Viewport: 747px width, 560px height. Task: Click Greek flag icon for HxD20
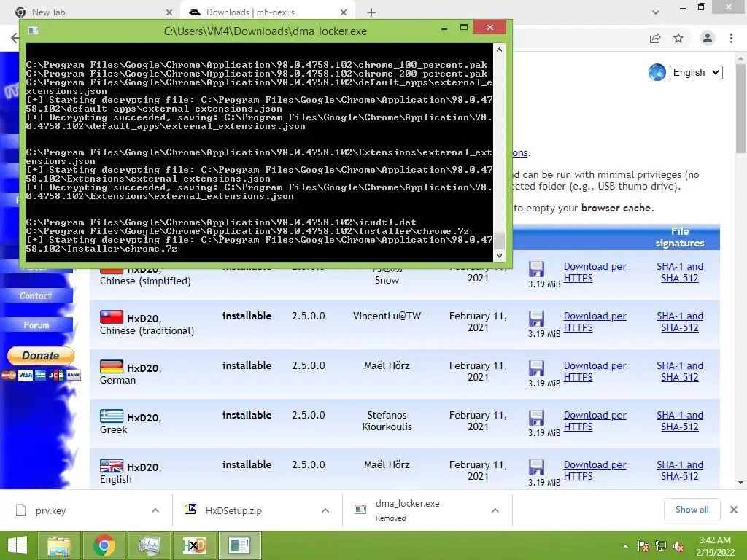point(112,416)
